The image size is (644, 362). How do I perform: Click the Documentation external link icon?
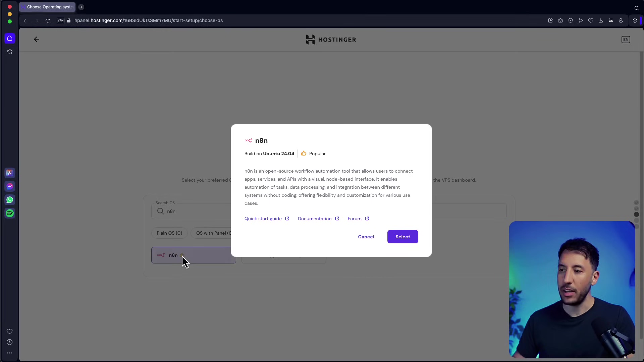(x=337, y=219)
